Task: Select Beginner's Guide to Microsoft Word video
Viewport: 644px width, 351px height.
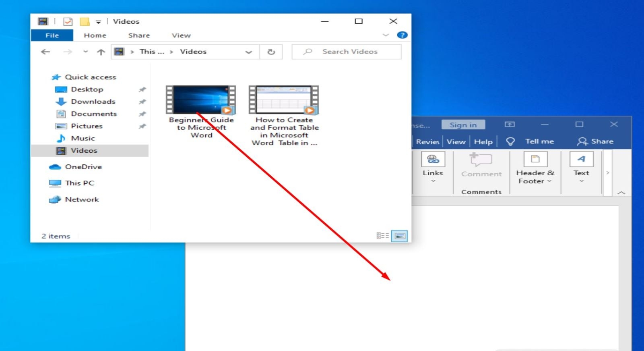Action: tap(201, 112)
